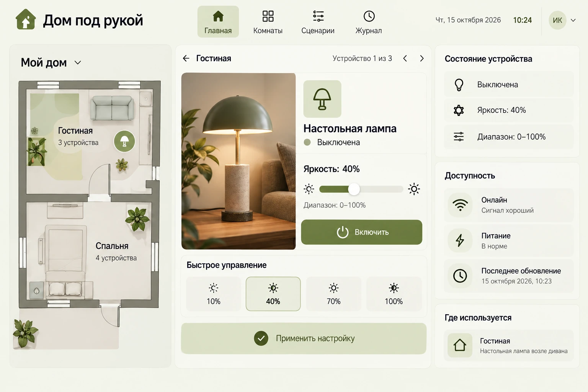Click the Онлайн availability card
This screenshot has width=588, height=392.
[x=509, y=205]
